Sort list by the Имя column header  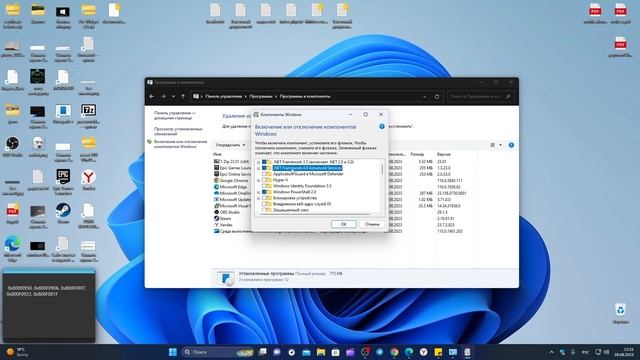coord(217,155)
